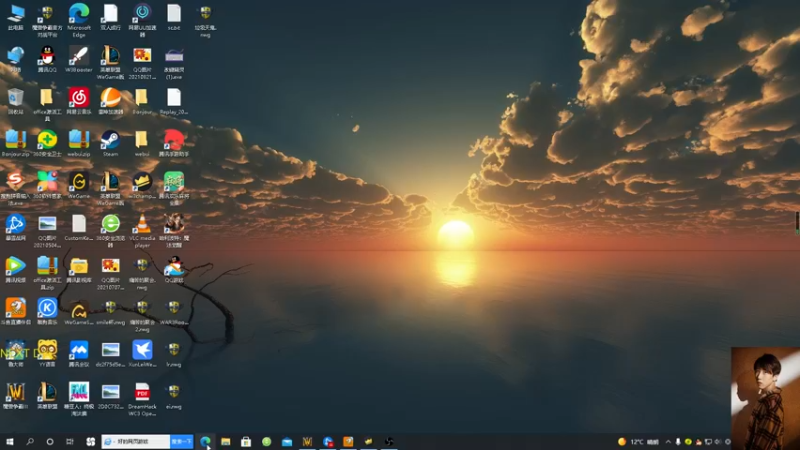Open YY Voice yellow raccoon icon
This screenshot has height=450, width=800.
[x=47, y=354]
